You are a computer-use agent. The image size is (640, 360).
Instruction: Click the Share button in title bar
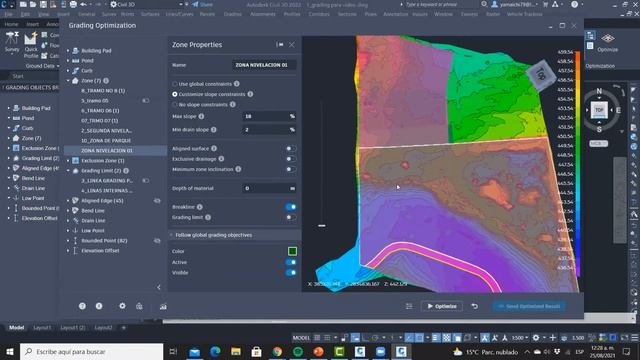[202, 4]
